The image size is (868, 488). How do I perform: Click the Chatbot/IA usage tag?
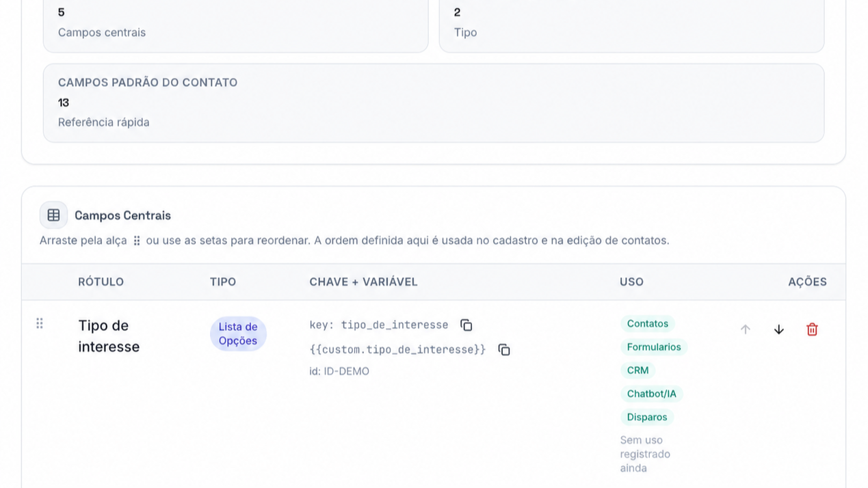(651, 394)
